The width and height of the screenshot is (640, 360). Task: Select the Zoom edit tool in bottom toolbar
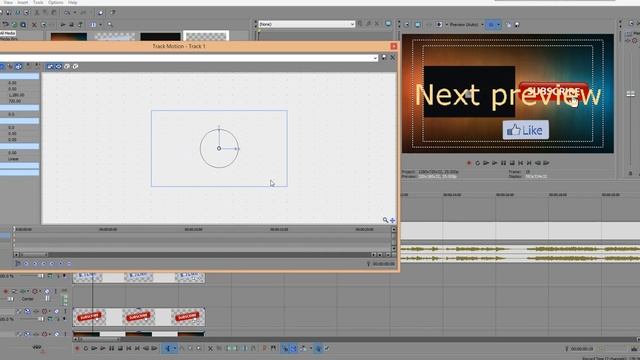click(198, 349)
